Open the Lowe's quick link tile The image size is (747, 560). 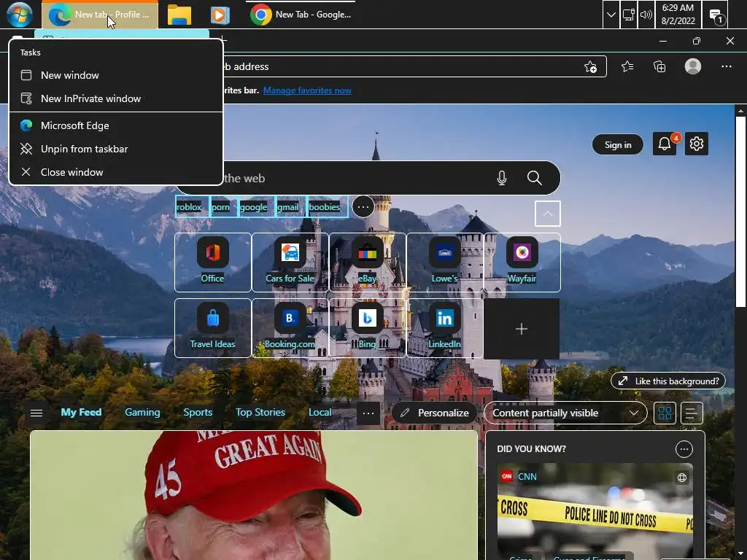click(444, 262)
